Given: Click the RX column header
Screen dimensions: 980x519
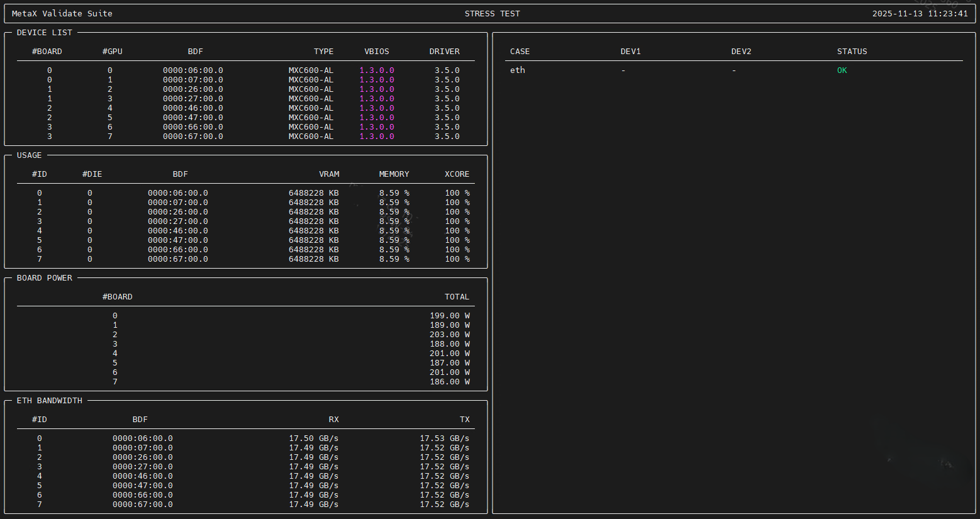Looking at the screenshot, I should click(333, 420).
